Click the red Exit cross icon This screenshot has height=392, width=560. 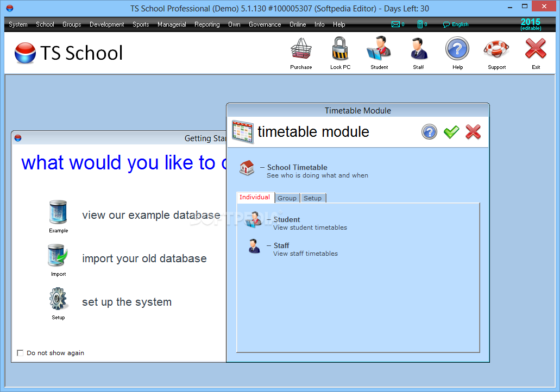click(536, 48)
